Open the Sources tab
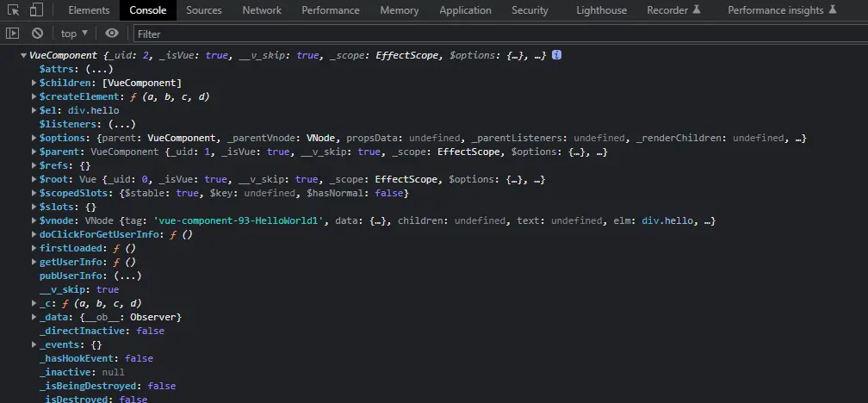Image resolution: width=868 pixels, height=403 pixels. 204,10
